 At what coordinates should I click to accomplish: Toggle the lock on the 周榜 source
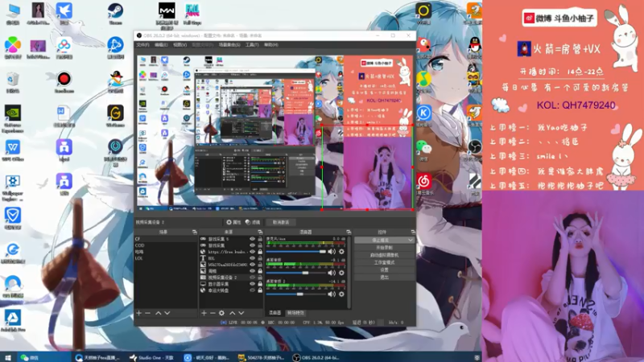pyautogui.click(x=259, y=271)
